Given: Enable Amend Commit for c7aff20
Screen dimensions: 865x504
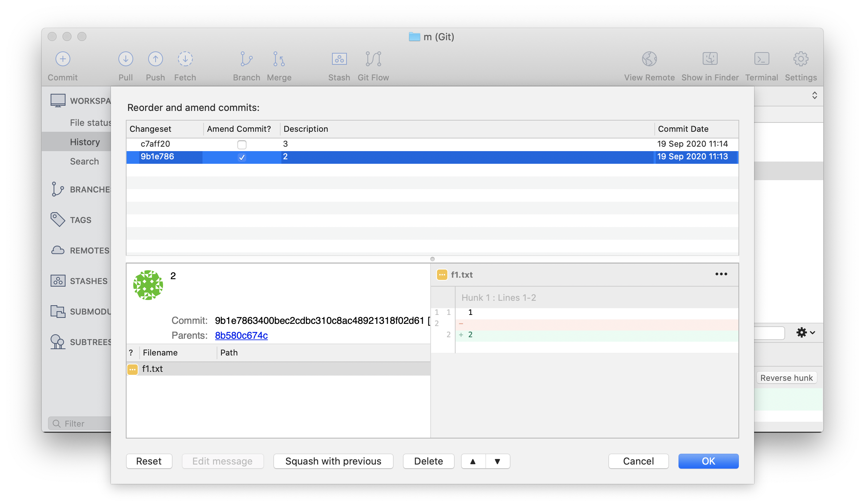Looking at the screenshot, I should (x=242, y=144).
